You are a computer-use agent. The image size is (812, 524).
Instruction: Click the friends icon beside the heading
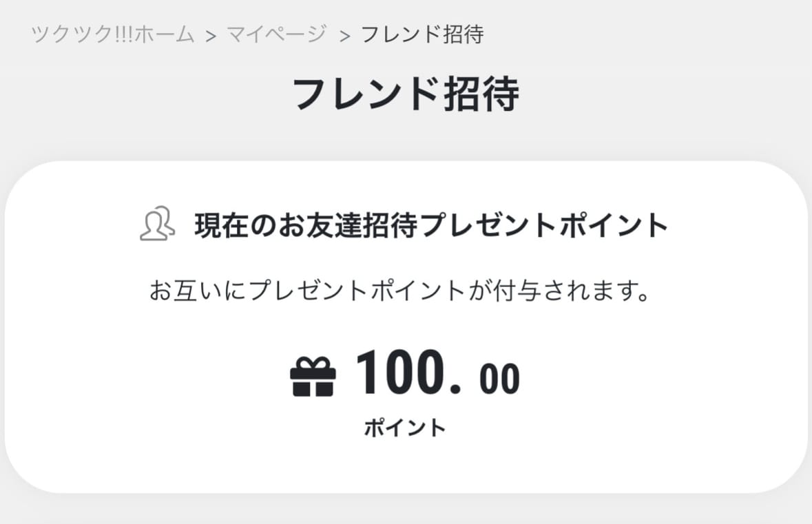155,224
